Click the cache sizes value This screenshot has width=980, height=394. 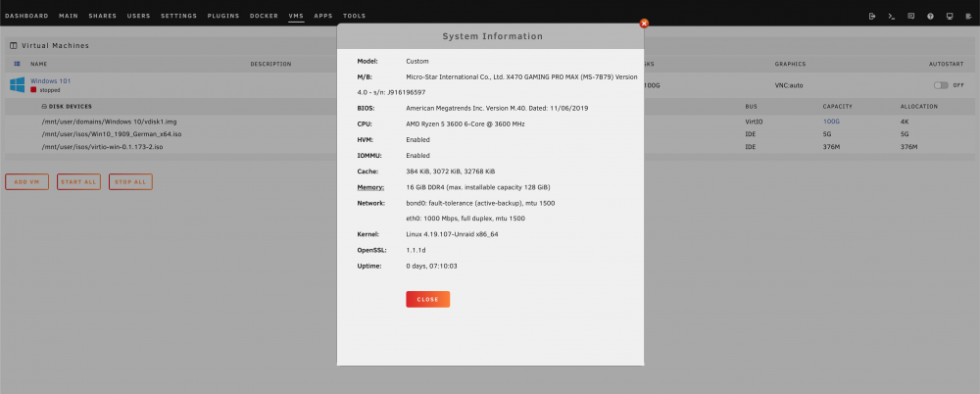pyautogui.click(x=451, y=172)
